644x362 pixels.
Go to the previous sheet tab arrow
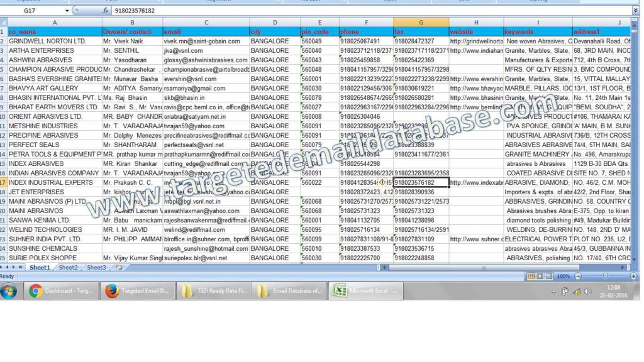(x=8, y=267)
